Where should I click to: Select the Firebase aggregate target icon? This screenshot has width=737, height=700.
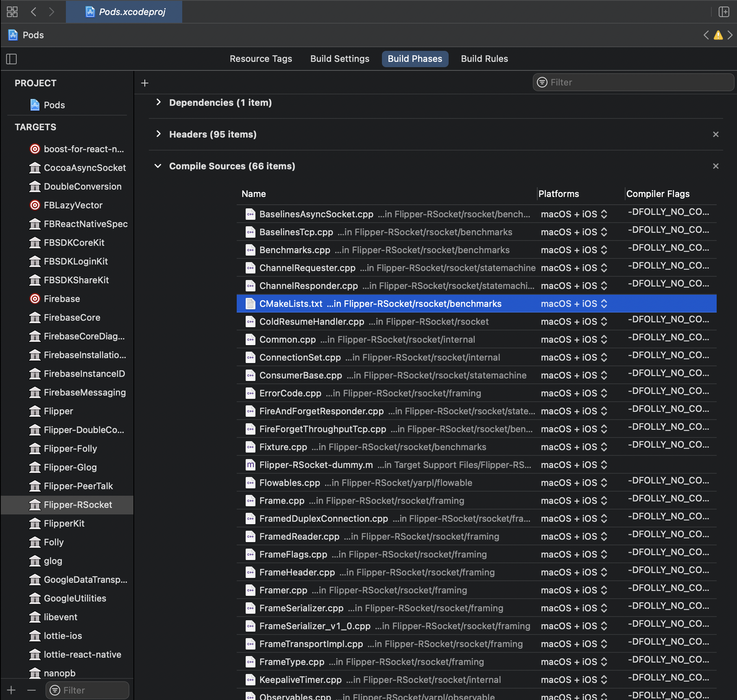35,299
